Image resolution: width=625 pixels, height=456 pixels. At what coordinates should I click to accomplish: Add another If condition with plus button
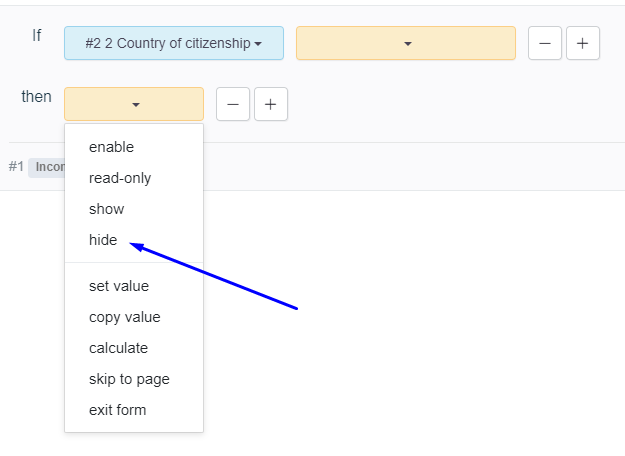583,44
